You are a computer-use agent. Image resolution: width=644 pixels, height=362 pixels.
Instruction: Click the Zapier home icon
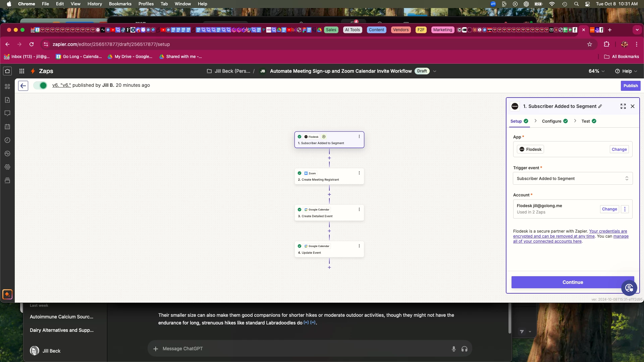(x=7, y=71)
